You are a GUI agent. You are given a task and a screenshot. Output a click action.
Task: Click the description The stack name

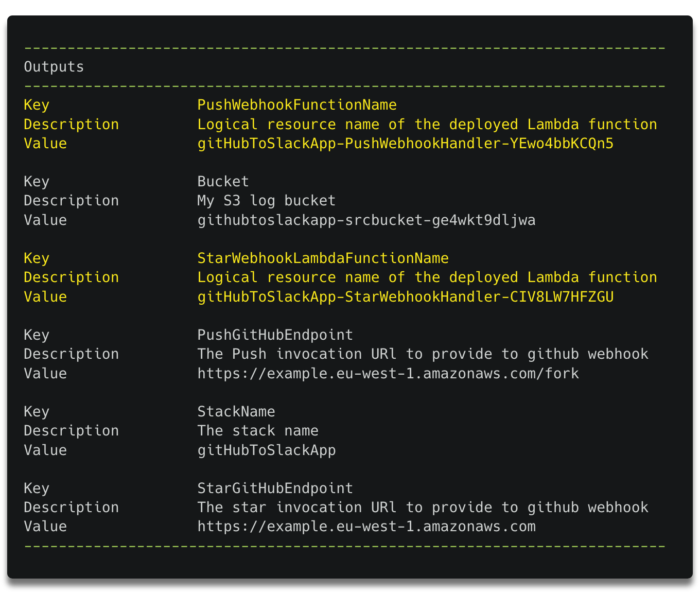tap(258, 431)
